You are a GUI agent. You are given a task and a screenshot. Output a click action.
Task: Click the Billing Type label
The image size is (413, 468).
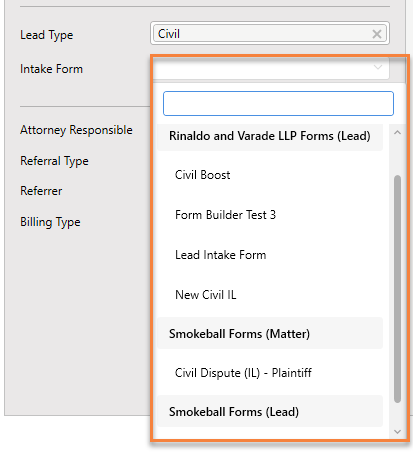50,222
